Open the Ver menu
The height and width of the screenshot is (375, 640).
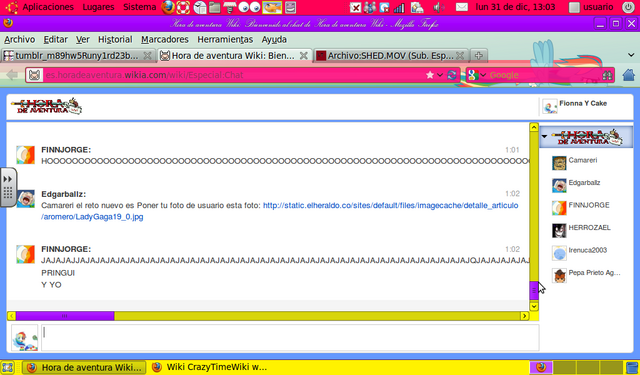click(x=83, y=40)
